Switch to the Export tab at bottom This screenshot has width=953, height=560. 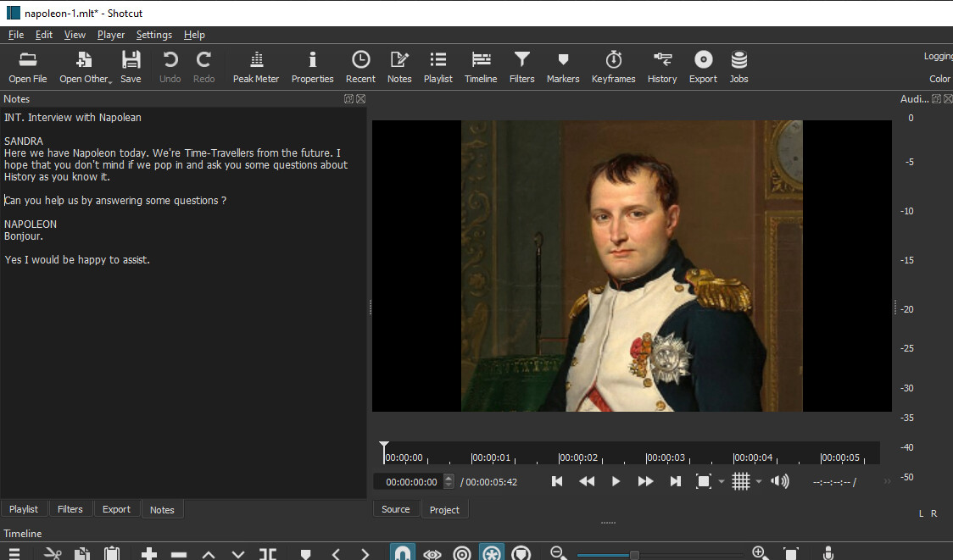(116, 509)
